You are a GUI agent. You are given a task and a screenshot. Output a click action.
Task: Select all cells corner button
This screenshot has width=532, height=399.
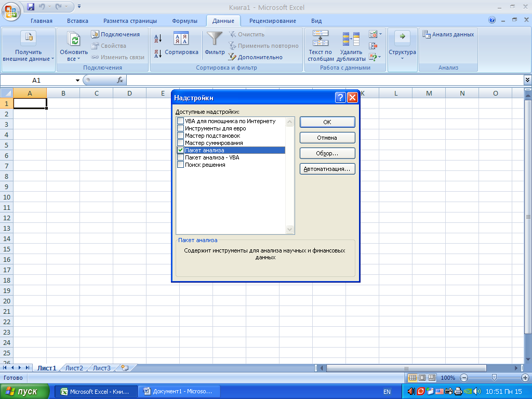[6, 93]
